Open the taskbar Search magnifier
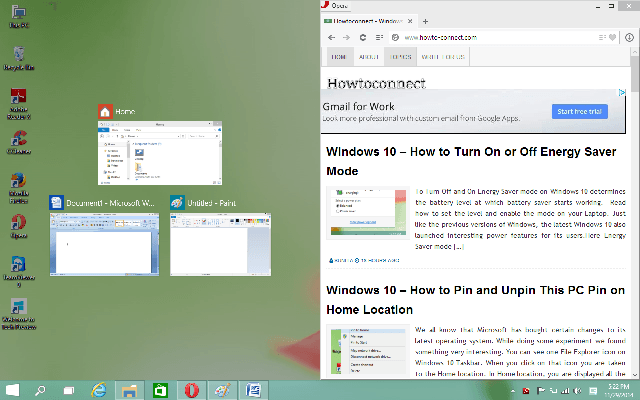The height and width of the screenshot is (400, 640). tap(40, 391)
